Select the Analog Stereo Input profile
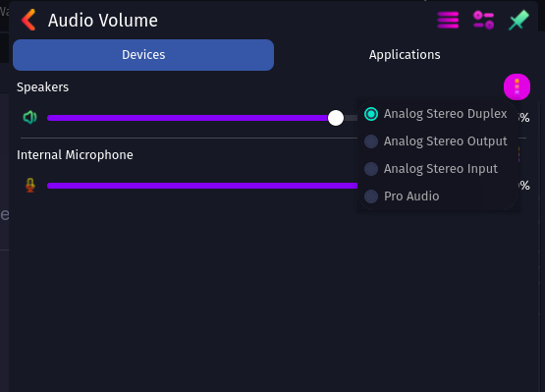The width and height of the screenshot is (545, 392). (438, 169)
